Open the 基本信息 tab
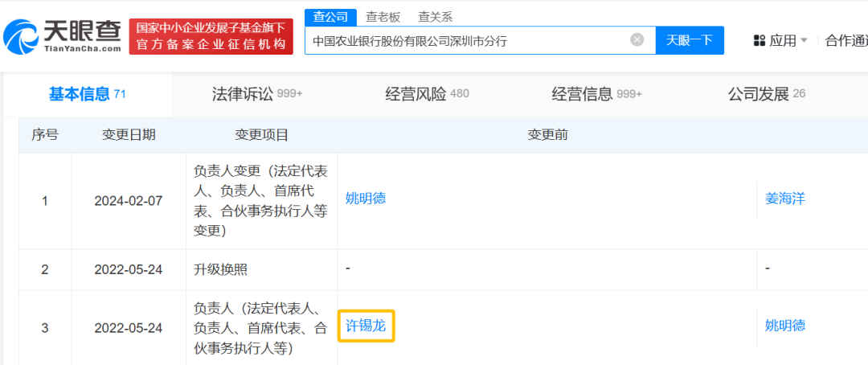This screenshot has height=365, width=868. pyautogui.click(x=87, y=94)
